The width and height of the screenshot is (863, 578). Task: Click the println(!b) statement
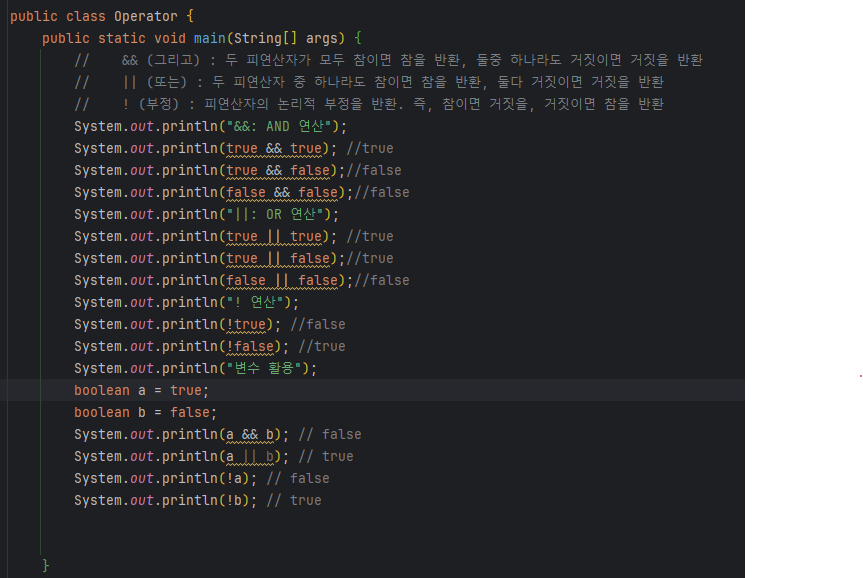click(x=165, y=501)
